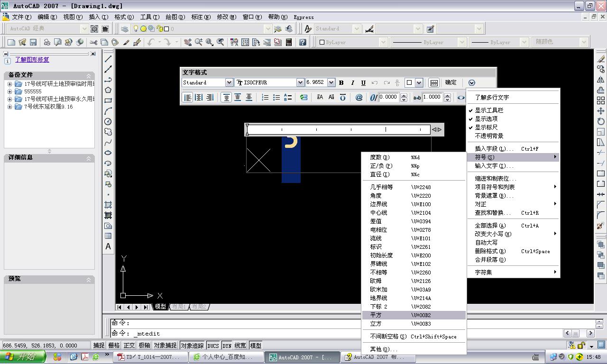607x364 pixels.
Task: Switch to the 个人中心_百度知 taskbar window
Action: 228,357
